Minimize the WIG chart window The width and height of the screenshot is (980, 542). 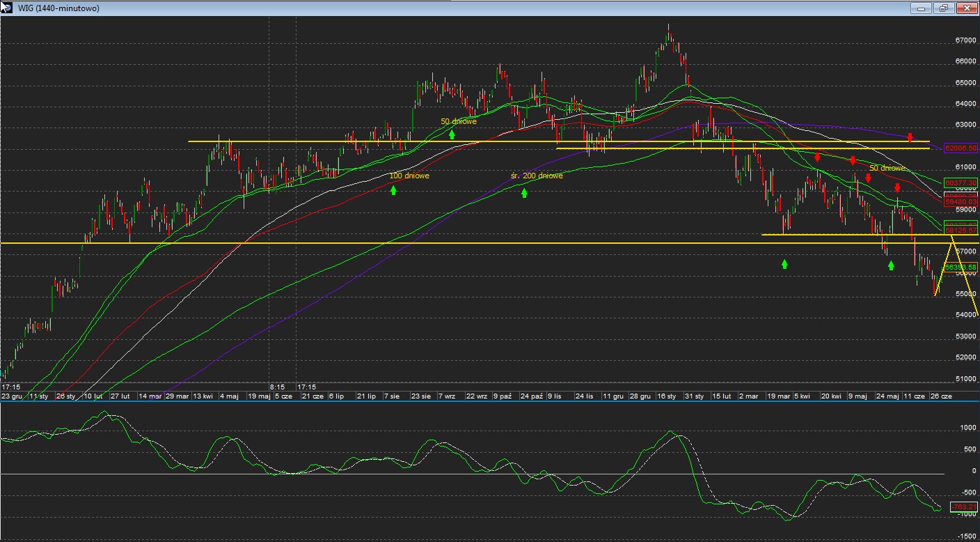[x=922, y=8]
